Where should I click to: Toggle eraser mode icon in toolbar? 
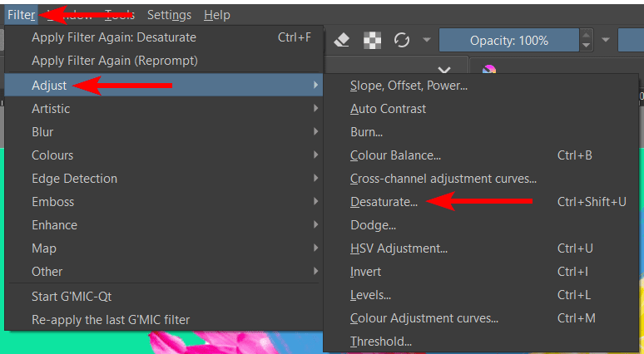click(x=342, y=40)
